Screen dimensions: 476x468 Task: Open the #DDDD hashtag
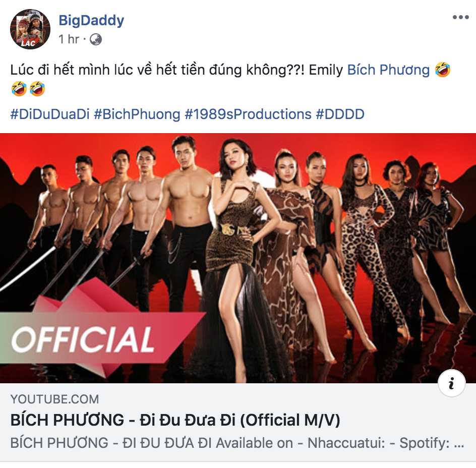tap(340, 114)
